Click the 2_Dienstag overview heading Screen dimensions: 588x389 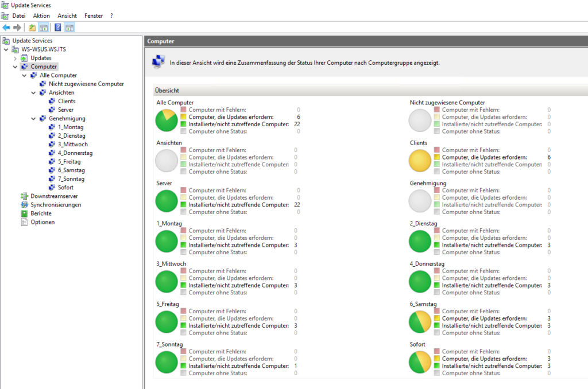(x=423, y=223)
